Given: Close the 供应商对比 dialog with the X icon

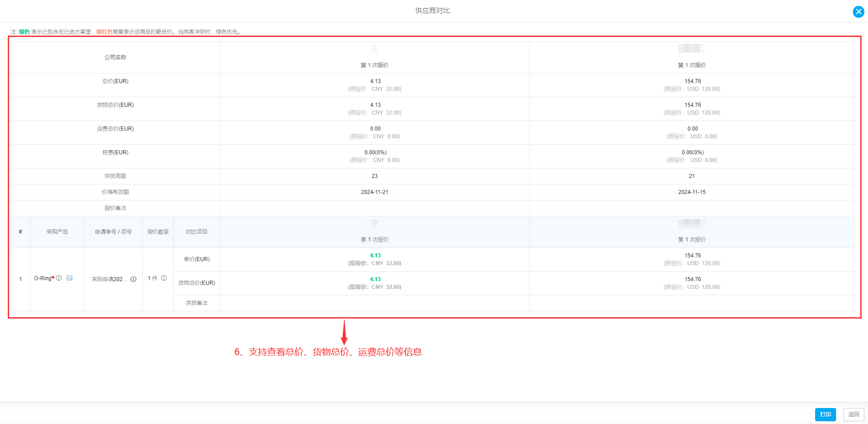Looking at the screenshot, I should pyautogui.click(x=858, y=12).
